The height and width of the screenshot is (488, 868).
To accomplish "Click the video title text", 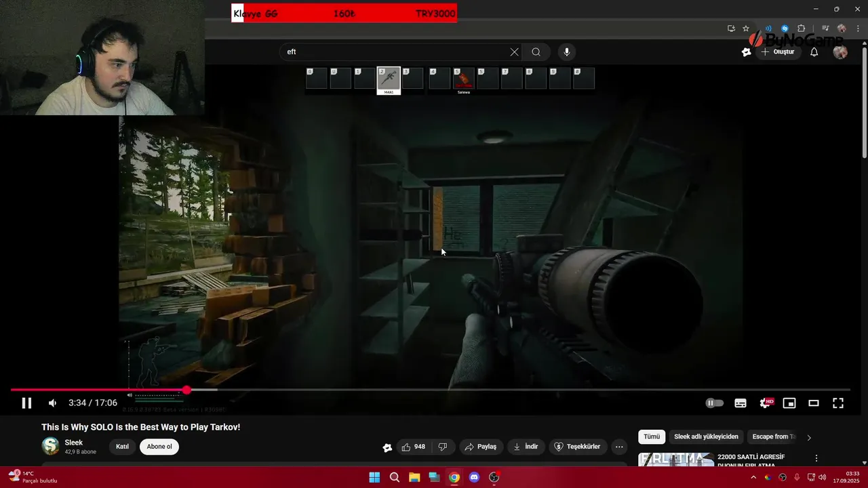I will [141, 427].
